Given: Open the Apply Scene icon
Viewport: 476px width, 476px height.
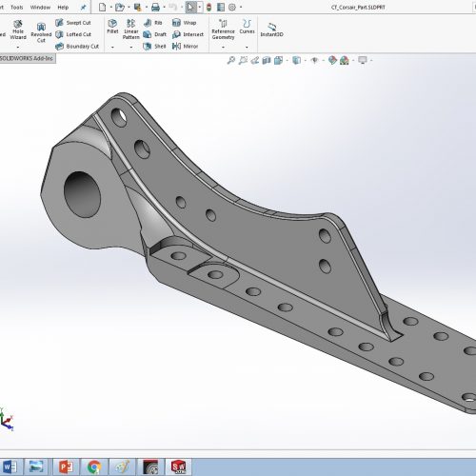Looking at the screenshot, I should click(x=345, y=60).
